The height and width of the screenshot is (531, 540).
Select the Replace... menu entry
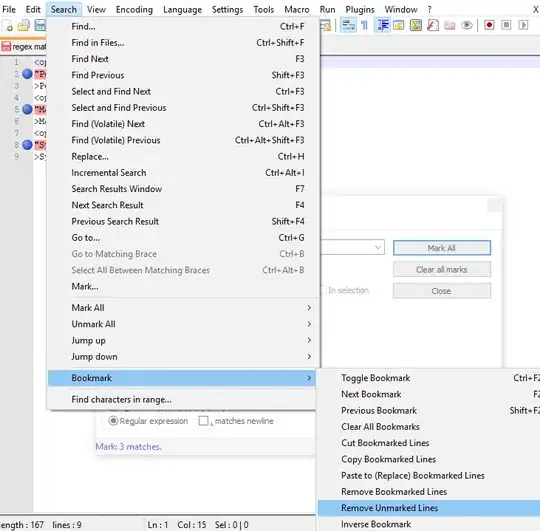coord(182,156)
